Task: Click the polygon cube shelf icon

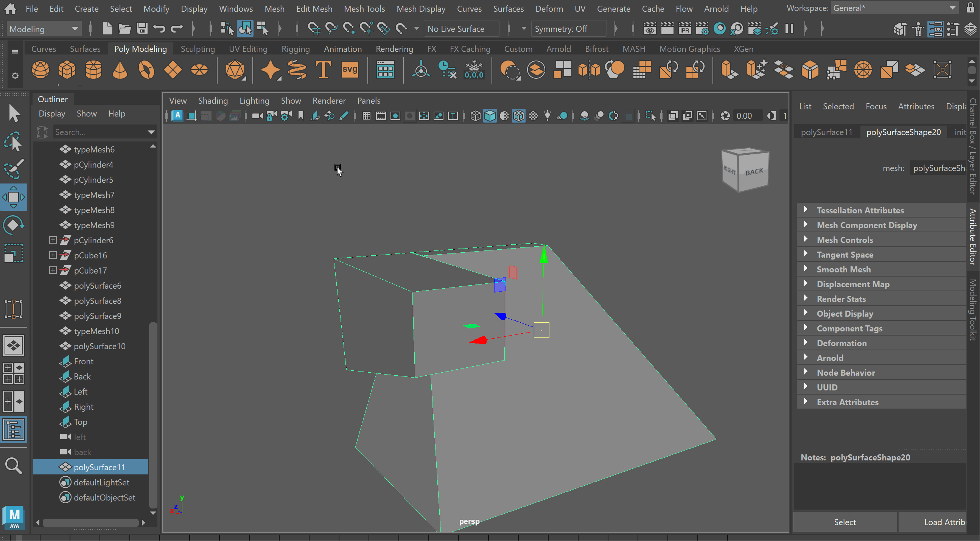Action: 67,70
